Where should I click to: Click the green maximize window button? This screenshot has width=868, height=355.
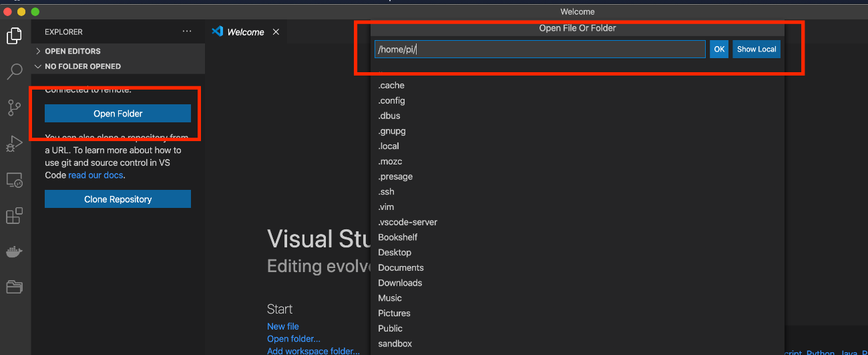(35, 12)
